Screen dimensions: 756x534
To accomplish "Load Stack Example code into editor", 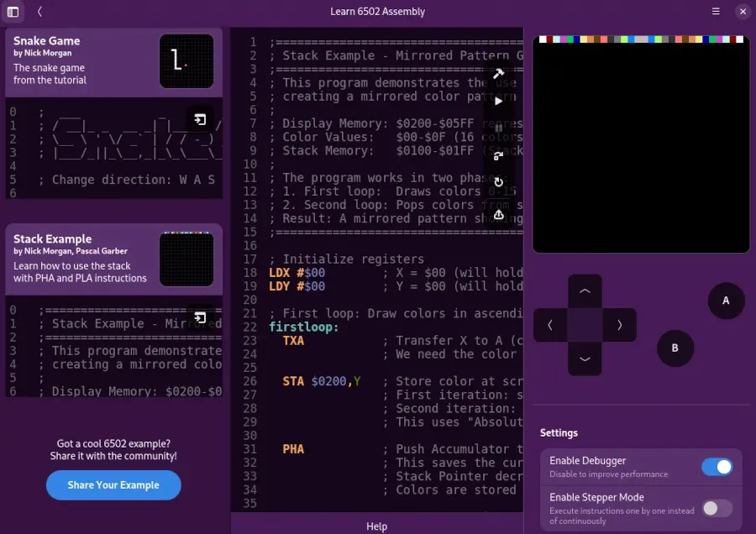I will point(200,317).
